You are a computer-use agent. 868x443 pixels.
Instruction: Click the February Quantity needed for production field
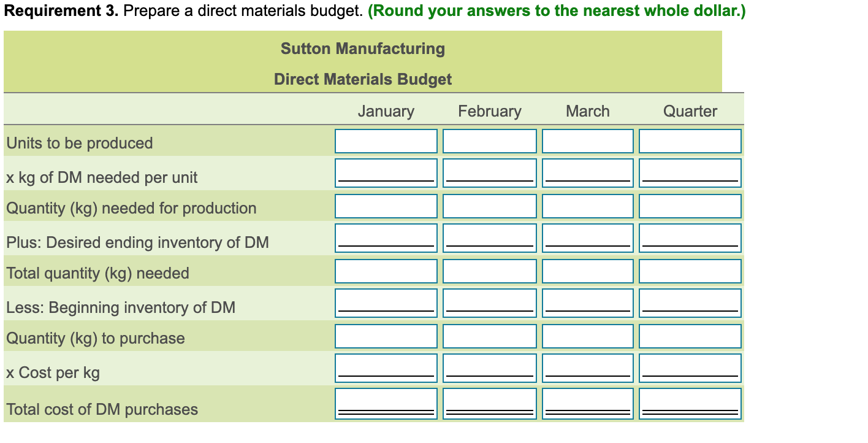click(x=489, y=206)
